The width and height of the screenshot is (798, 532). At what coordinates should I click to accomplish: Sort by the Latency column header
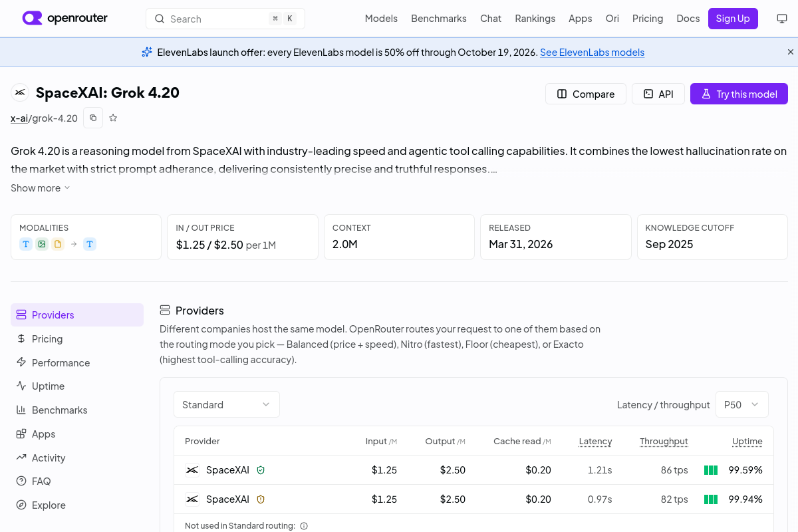click(x=595, y=442)
